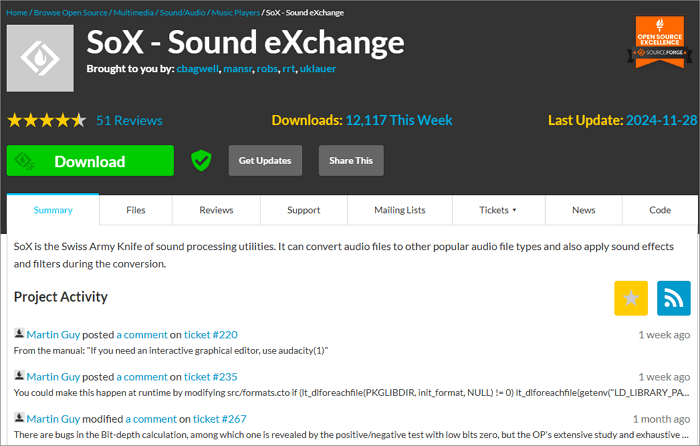Click user icon beside ticket #235 entry
The height and width of the screenshot is (446, 700).
19,375
